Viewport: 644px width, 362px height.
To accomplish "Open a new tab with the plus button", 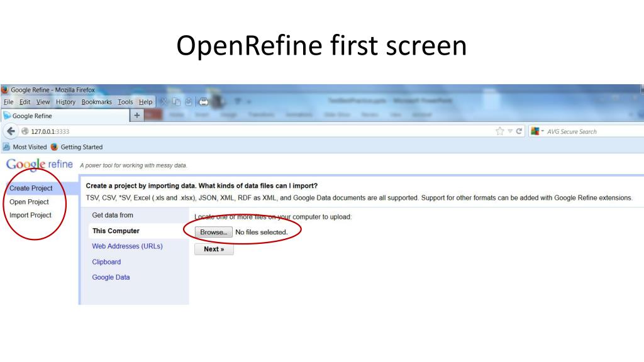I will [x=136, y=116].
